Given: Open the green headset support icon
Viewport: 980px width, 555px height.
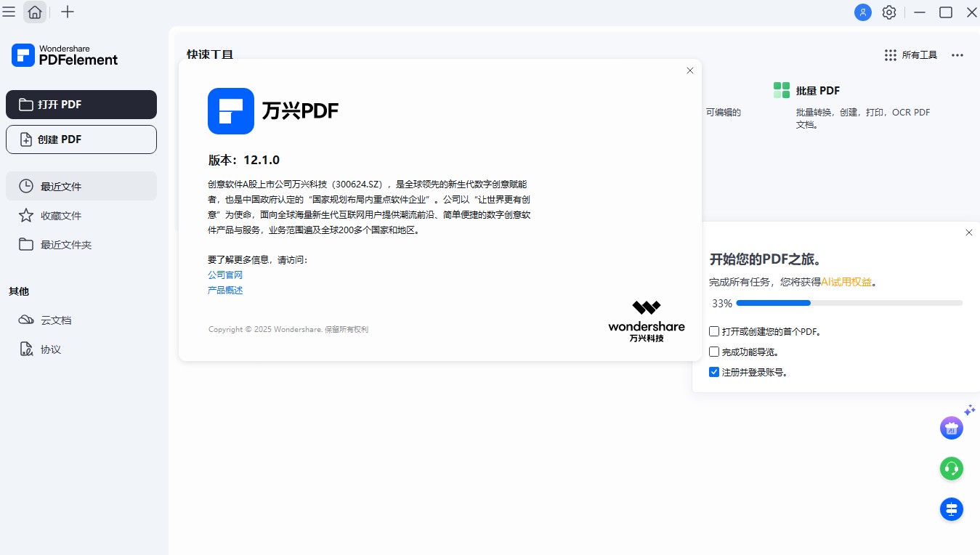Looking at the screenshot, I should tap(951, 469).
